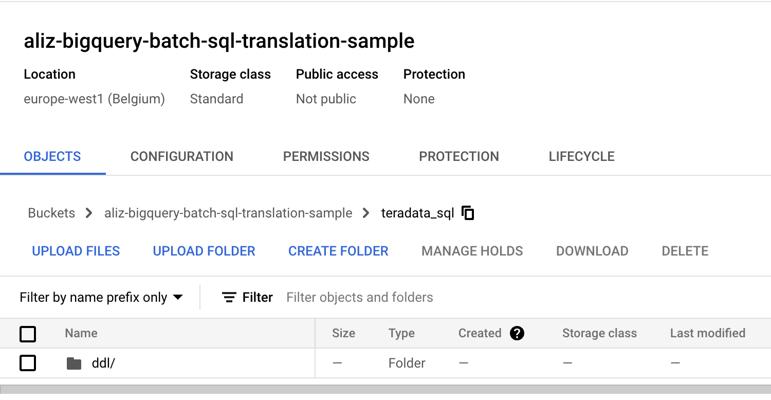Image resolution: width=771 pixels, height=400 pixels.
Task: Click UPLOAD FOLDER button
Action: coord(204,251)
